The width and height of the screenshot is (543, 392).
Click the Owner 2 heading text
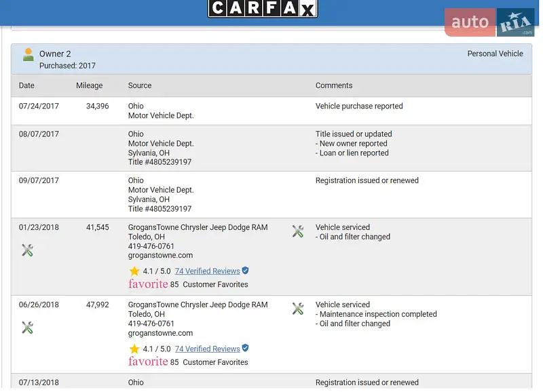pos(55,54)
